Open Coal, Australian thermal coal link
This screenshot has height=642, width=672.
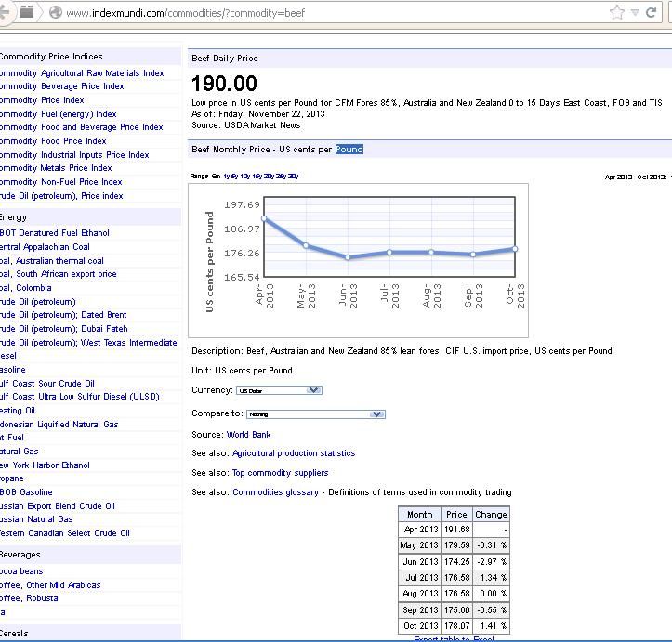tap(52, 261)
